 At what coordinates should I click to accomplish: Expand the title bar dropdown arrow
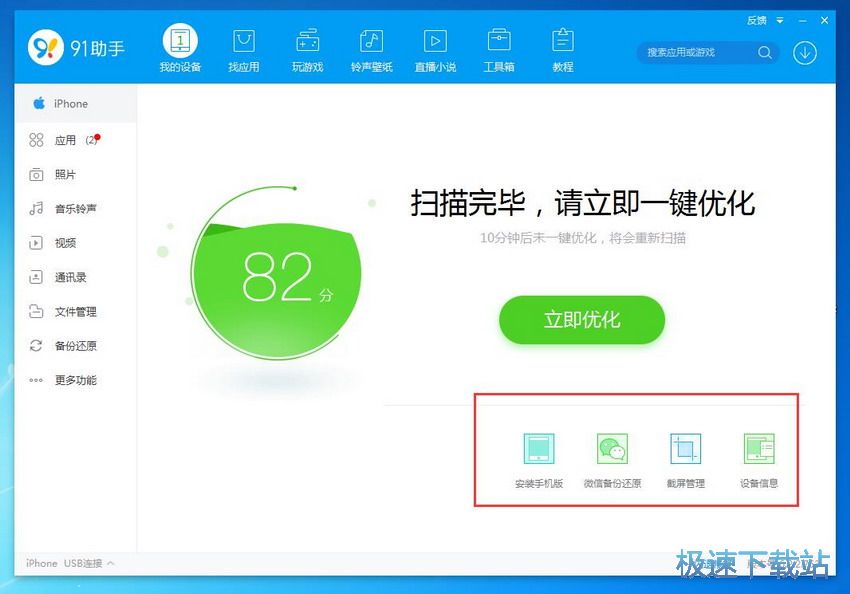(x=780, y=21)
